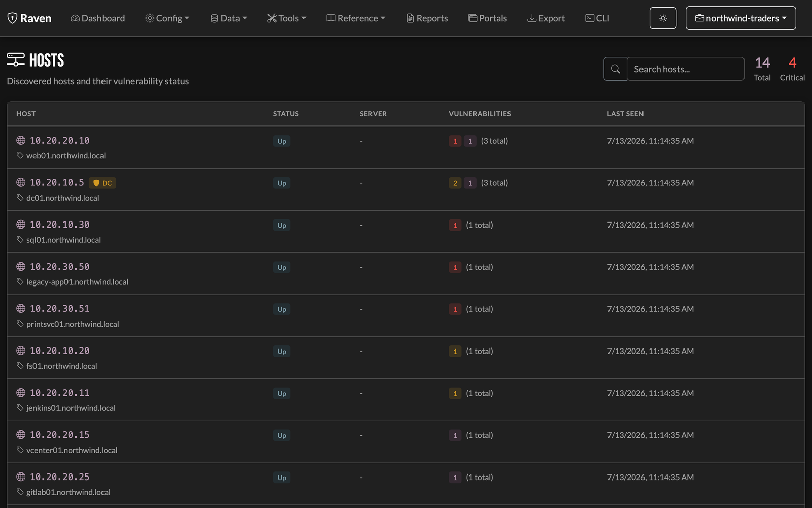Click tag icon next to gitlab01.northwind.local
This screenshot has width=812, height=508.
(20, 492)
